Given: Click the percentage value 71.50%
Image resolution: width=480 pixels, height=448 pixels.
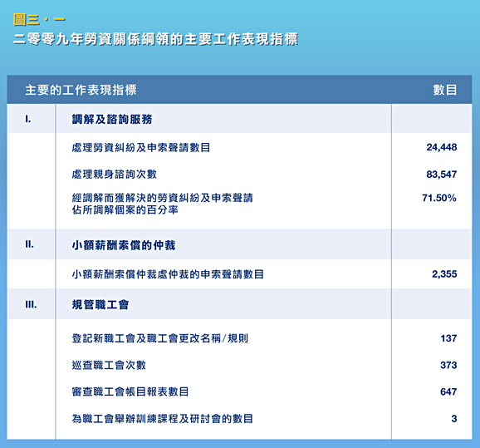Looking at the screenshot, I should (439, 198).
